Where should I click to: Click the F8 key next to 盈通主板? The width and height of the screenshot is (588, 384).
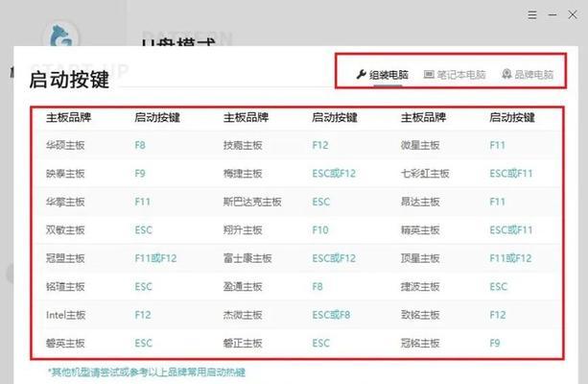[318, 287]
